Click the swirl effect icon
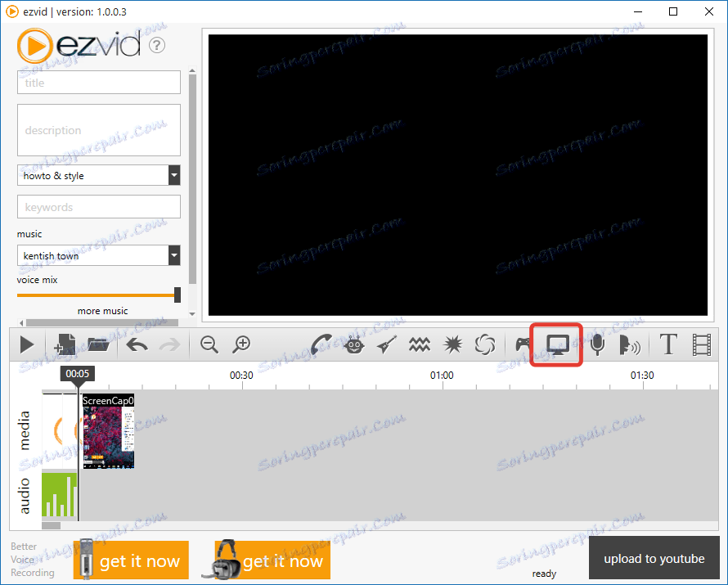Viewport: 728px width, 585px height. tap(485, 345)
